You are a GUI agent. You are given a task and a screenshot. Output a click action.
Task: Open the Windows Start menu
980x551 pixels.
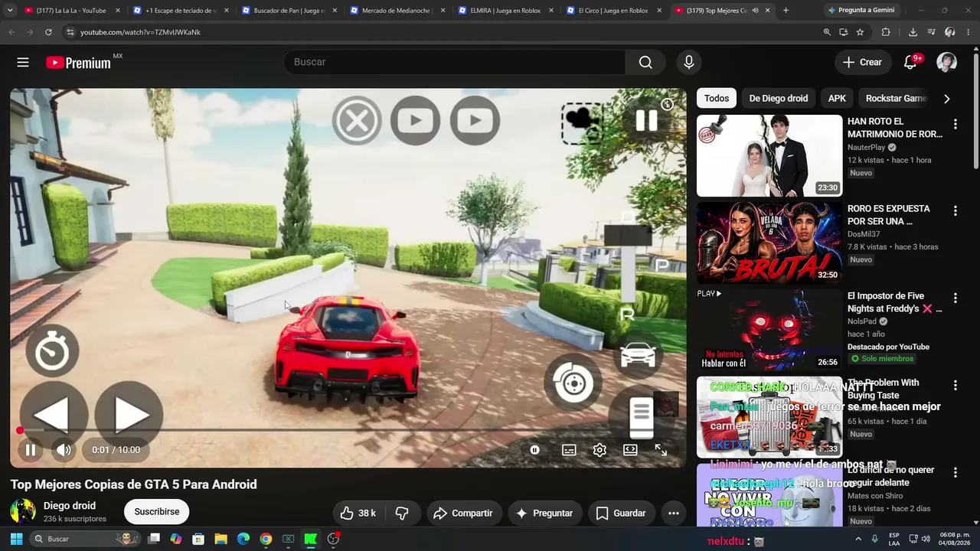tap(16, 539)
